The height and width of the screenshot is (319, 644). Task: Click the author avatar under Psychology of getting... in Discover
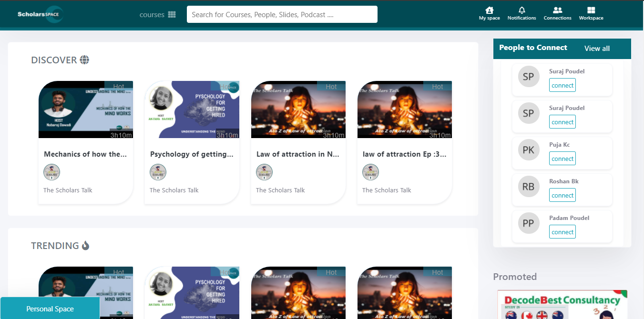click(158, 172)
